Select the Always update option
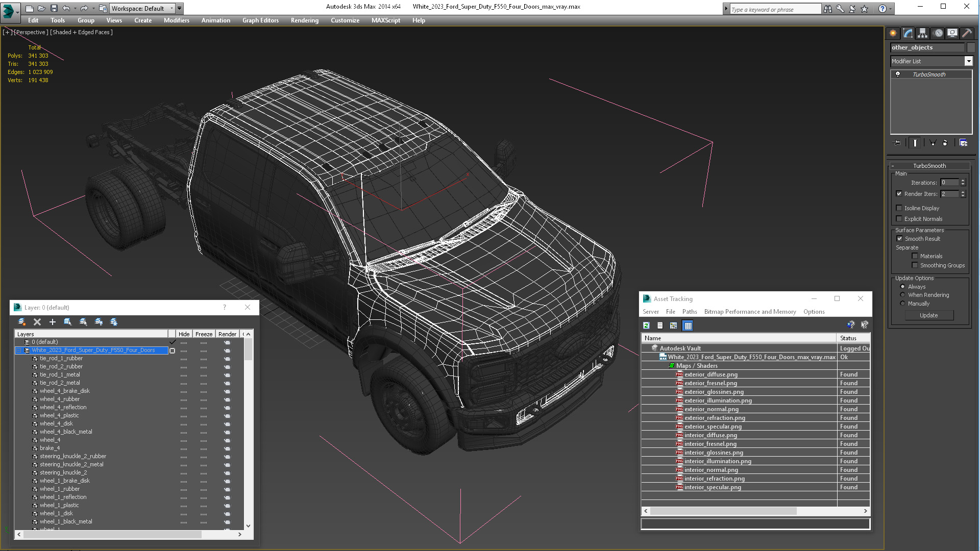980x551 pixels. [902, 287]
